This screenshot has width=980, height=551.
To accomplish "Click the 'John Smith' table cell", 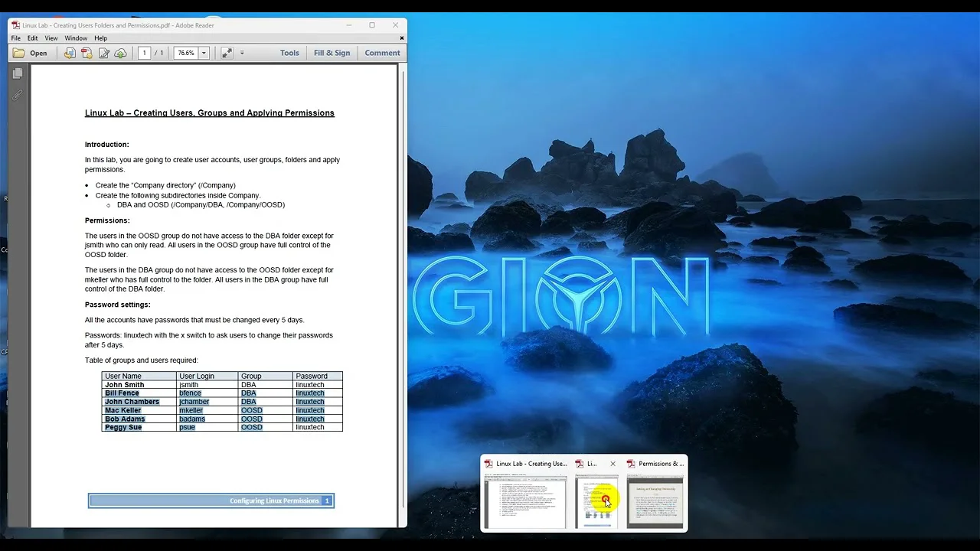I will click(139, 385).
